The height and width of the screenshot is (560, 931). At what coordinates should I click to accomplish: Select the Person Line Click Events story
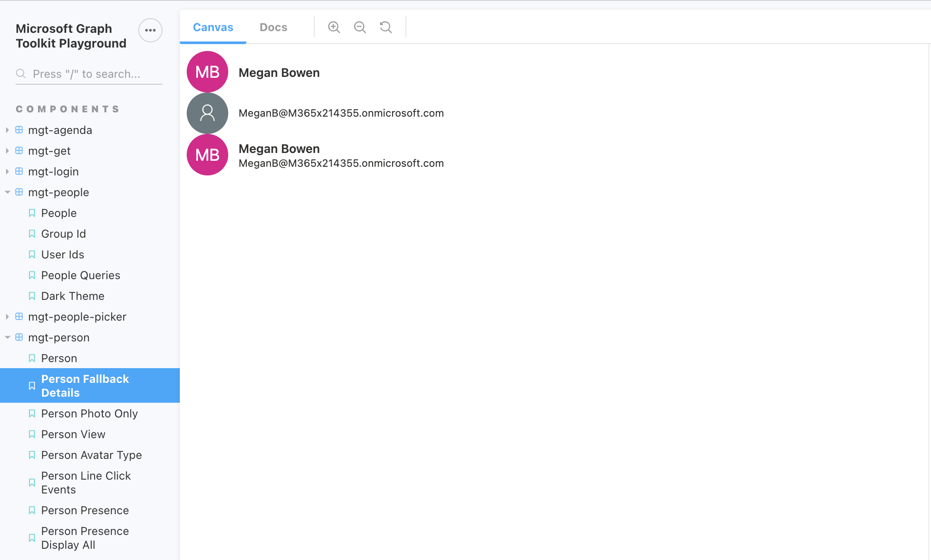(86, 483)
